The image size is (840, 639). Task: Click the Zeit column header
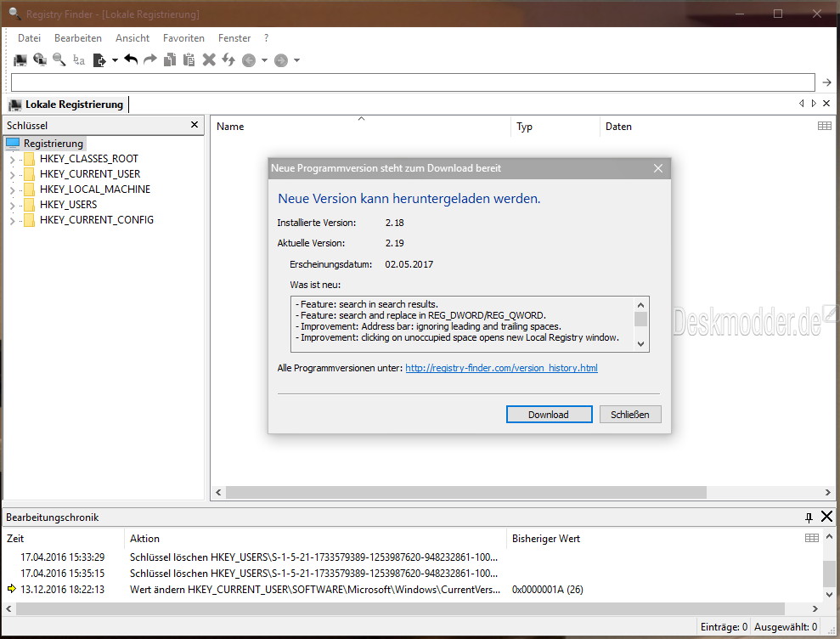point(65,539)
